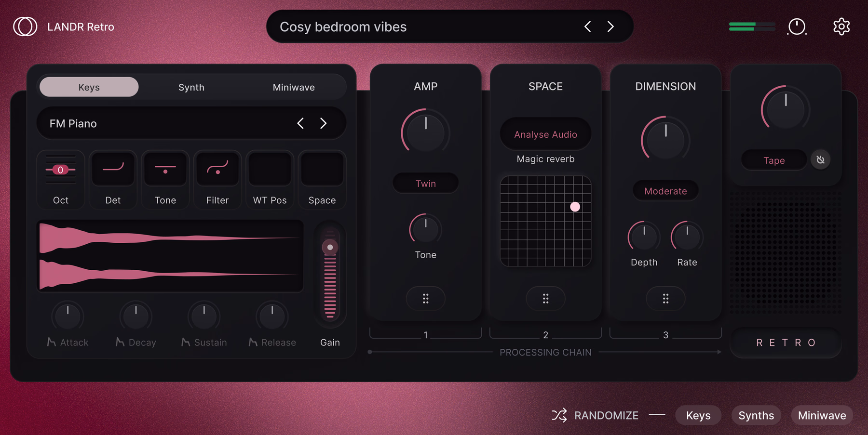Screen dimensions: 868x435
Task: Go to previous preset from Cosy bedroom vibes
Action: 587,26
